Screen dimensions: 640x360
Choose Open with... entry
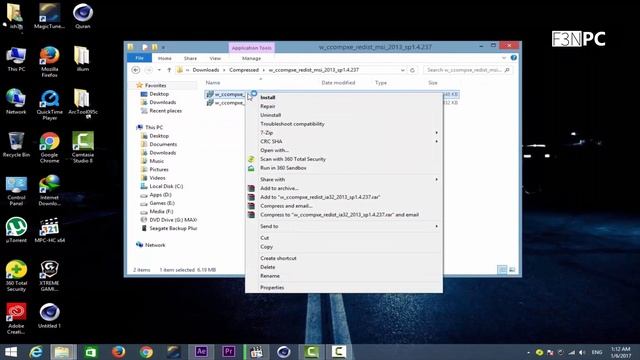tap(274, 150)
